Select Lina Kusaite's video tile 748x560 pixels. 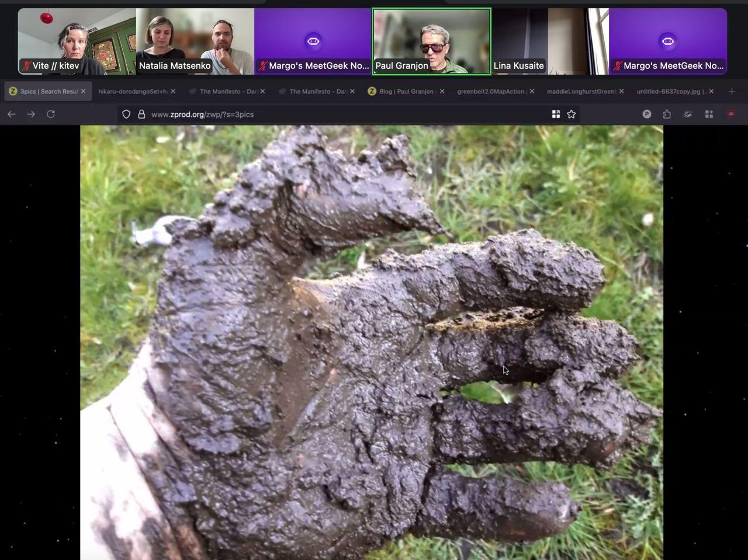(549, 41)
